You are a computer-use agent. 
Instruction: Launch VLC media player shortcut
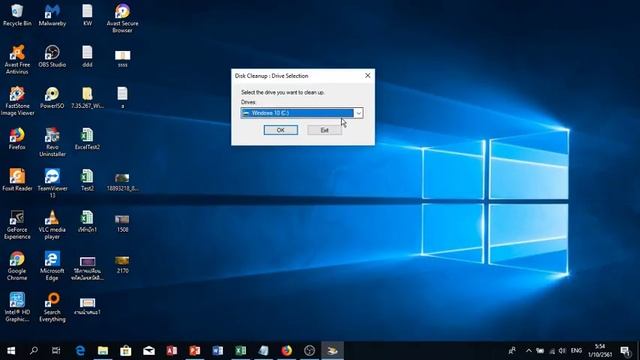point(52,224)
